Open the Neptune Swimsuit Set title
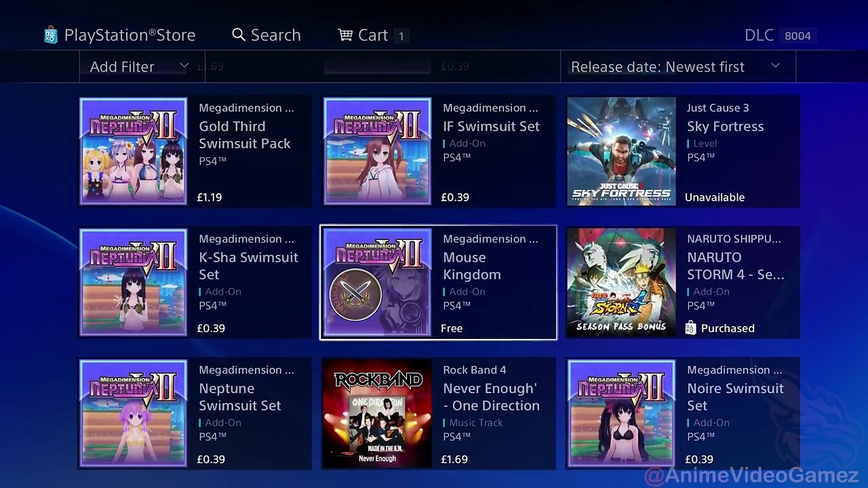 pyautogui.click(x=240, y=397)
